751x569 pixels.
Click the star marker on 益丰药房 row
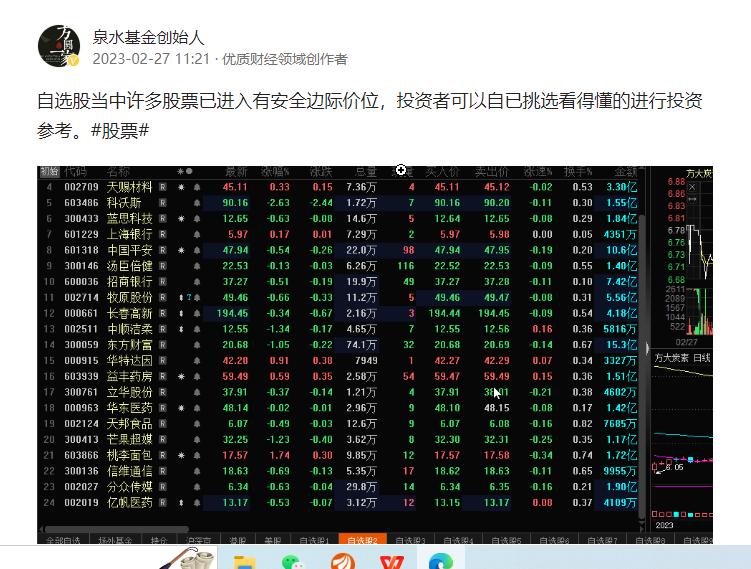click(181, 377)
